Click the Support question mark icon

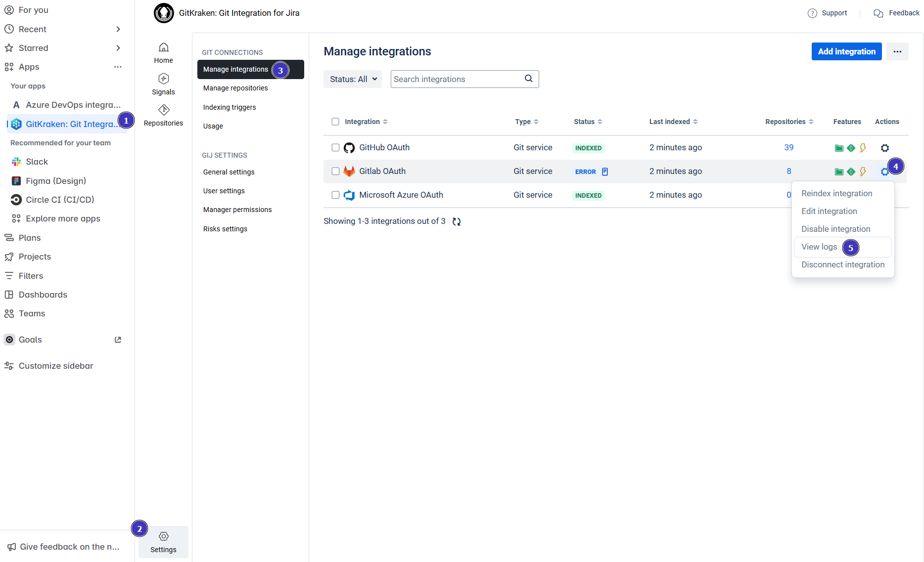(812, 13)
